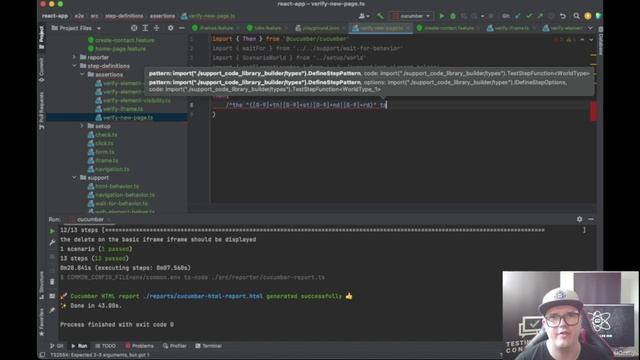Open Project tool window on left edge

pyautogui.click(x=41, y=38)
